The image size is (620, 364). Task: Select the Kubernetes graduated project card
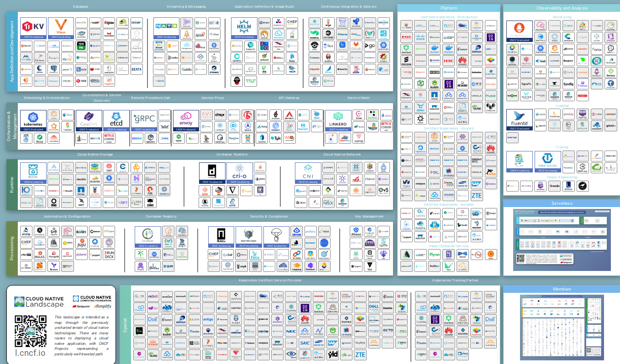click(x=33, y=121)
